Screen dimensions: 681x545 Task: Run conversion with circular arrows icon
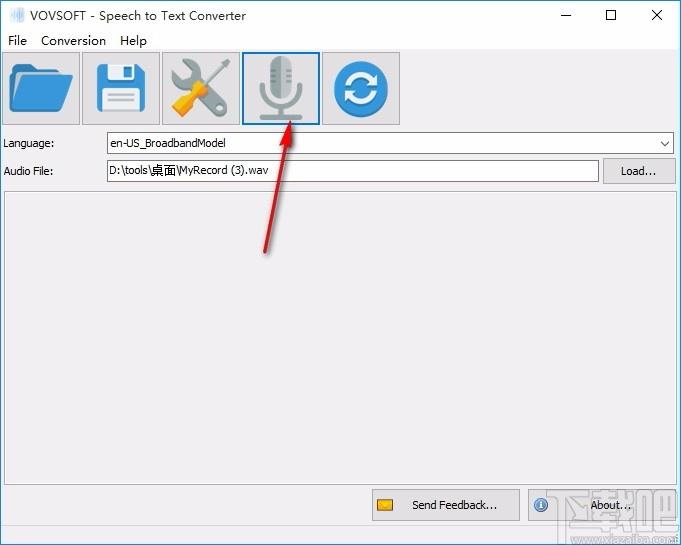coord(361,89)
